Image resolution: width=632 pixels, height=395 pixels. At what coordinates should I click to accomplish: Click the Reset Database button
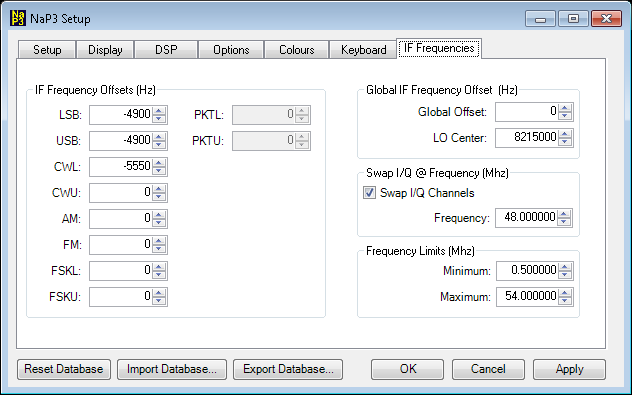[64, 369]
